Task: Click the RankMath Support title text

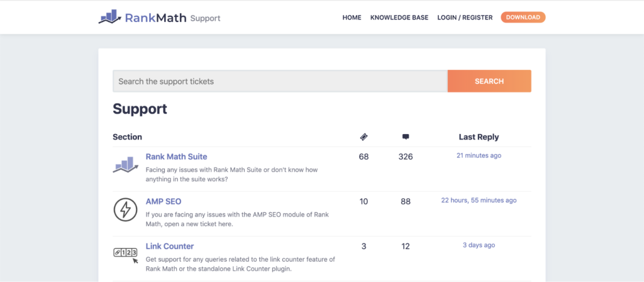Action: (172, 18)
